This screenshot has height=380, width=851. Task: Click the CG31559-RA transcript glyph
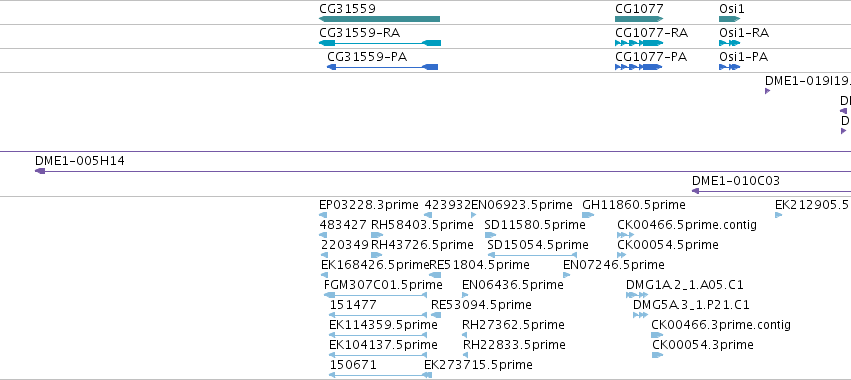(380, 43)
